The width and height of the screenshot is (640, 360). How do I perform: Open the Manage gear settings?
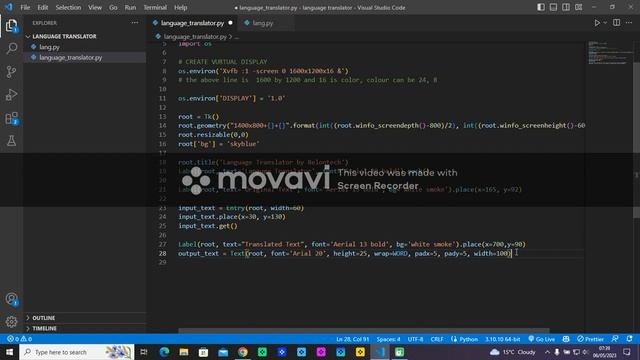pyautogui.click(x=11, y=322)
